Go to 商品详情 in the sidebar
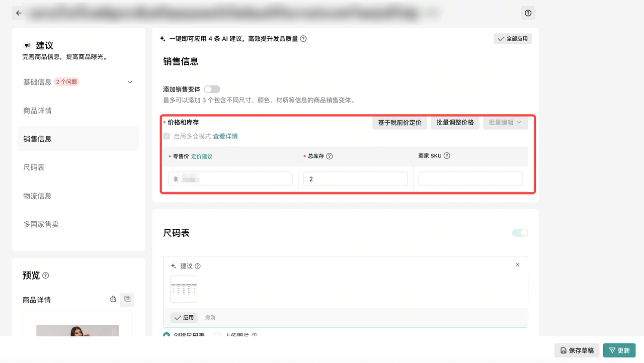The image size is (644, 363). (37, 111)
